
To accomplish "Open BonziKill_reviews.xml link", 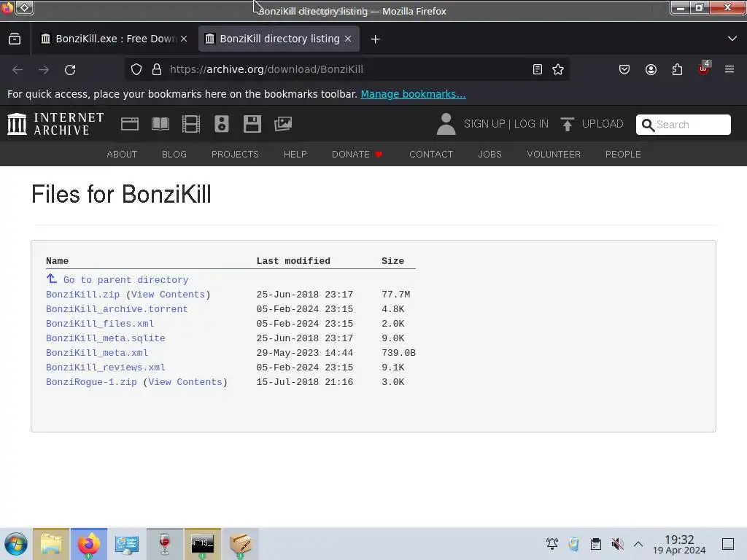I will (x=105, y=367).
